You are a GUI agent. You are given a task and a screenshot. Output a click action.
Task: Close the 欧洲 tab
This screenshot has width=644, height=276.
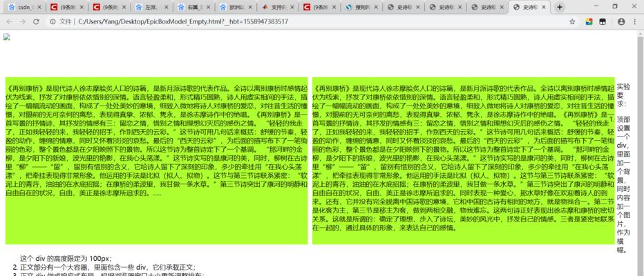(249, 7)
